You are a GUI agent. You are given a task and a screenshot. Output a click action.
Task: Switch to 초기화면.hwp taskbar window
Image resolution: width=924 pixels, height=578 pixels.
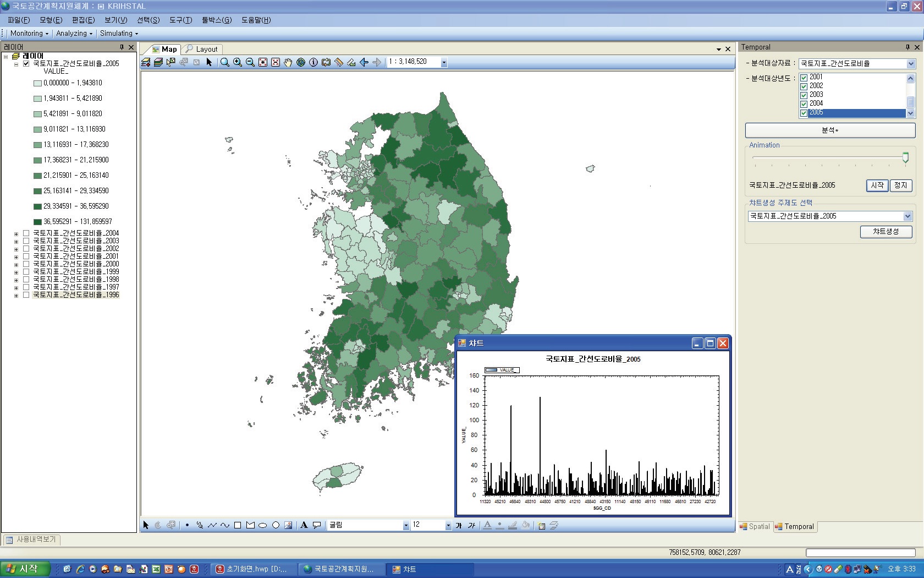click(254, 569)
